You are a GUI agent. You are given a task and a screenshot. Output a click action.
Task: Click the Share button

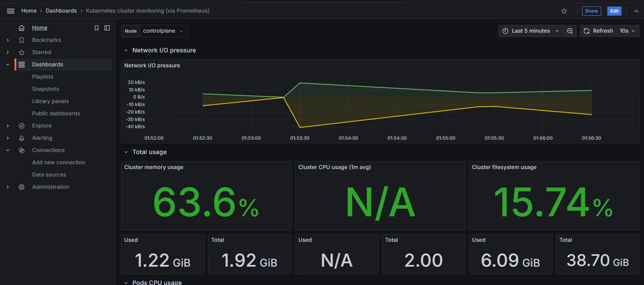[591, 11]
